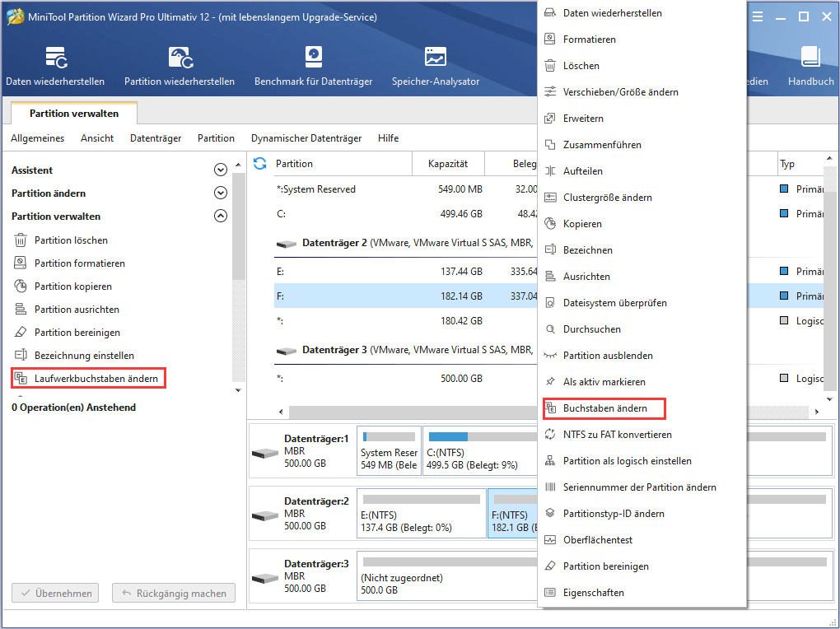Open the Allgemeines menu
840x629 pixels.
tap(38, 138)
